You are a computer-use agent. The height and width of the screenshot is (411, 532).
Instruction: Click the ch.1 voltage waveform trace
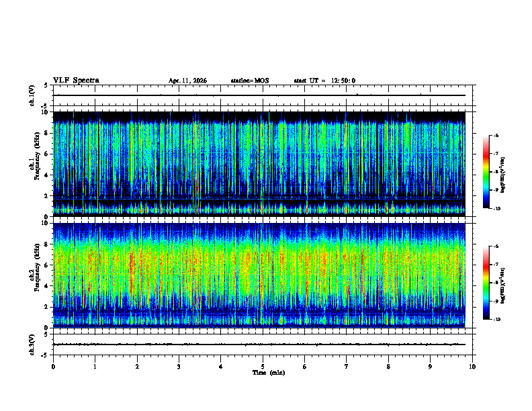click(x=259, y=95)
